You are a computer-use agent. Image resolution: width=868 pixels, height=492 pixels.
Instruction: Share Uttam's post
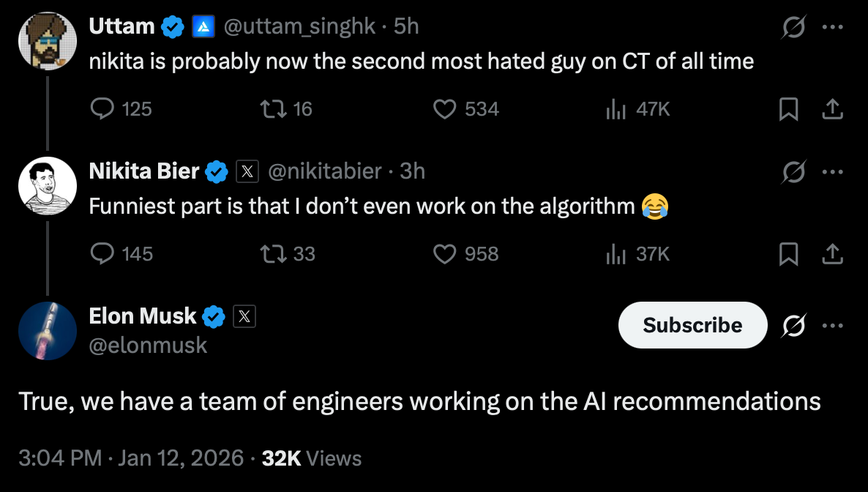tap(832, 109)
